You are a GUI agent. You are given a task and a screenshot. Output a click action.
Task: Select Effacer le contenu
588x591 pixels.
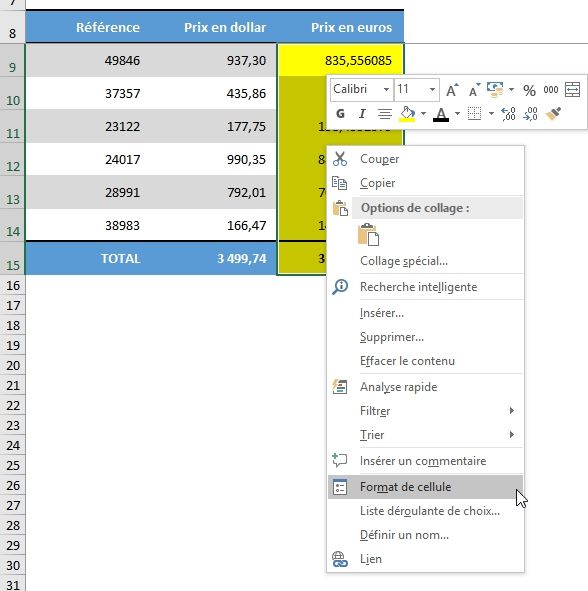point(426,361)
